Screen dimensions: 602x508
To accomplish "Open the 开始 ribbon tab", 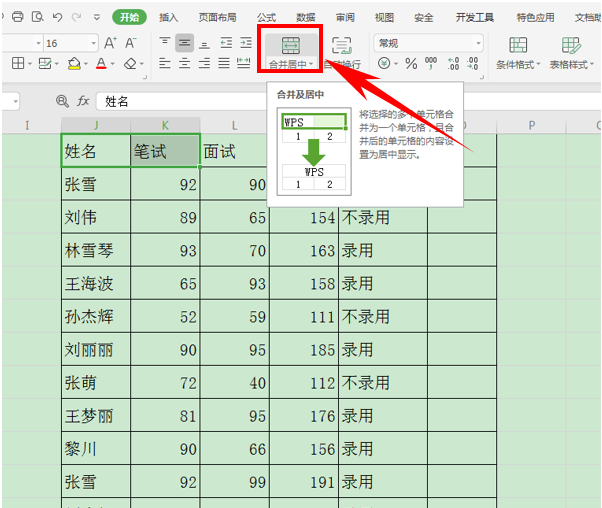I will pyautogui.click(x=129, y=17).
